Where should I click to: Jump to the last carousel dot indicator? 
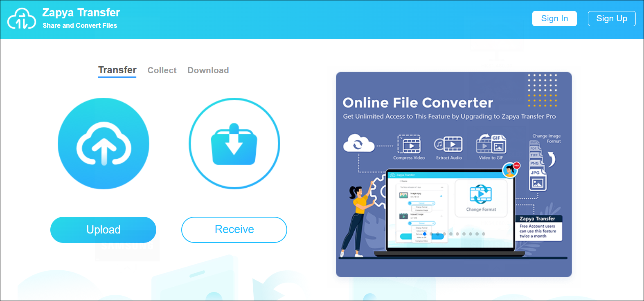coord(484,234)
